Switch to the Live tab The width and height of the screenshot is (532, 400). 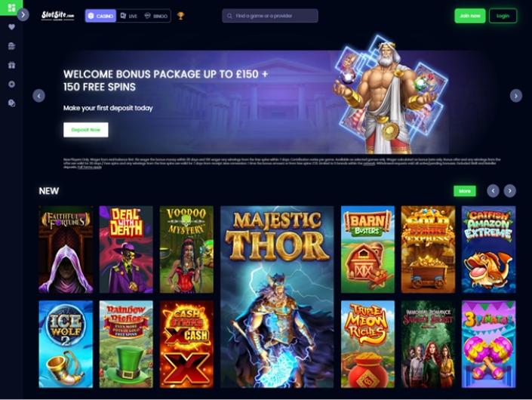[x=128, y=16]
